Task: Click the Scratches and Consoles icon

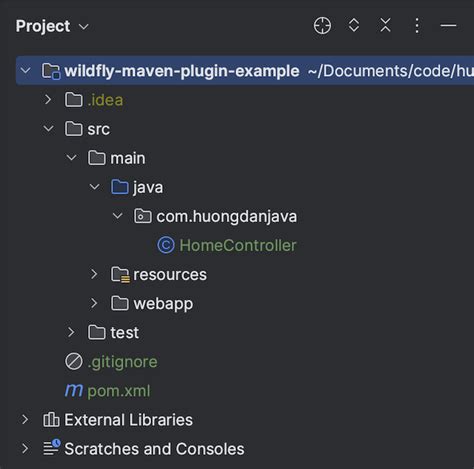Action: pos(51,448)
